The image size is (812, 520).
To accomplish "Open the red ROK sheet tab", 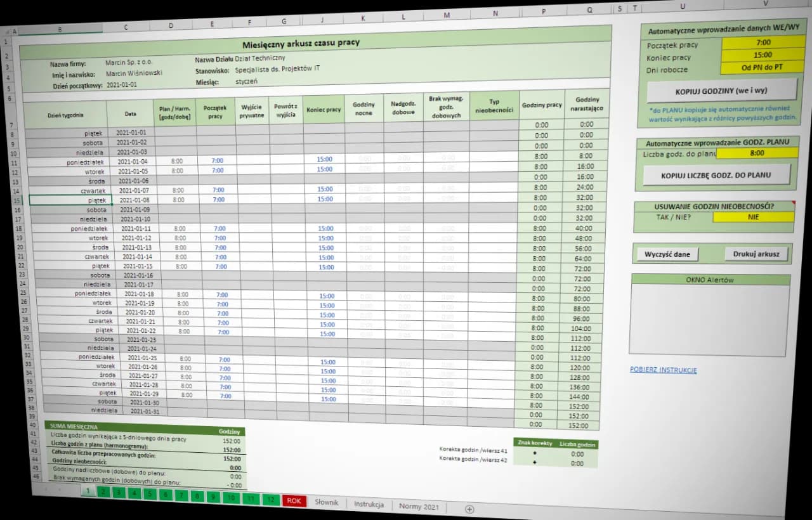I will [294, 500].
